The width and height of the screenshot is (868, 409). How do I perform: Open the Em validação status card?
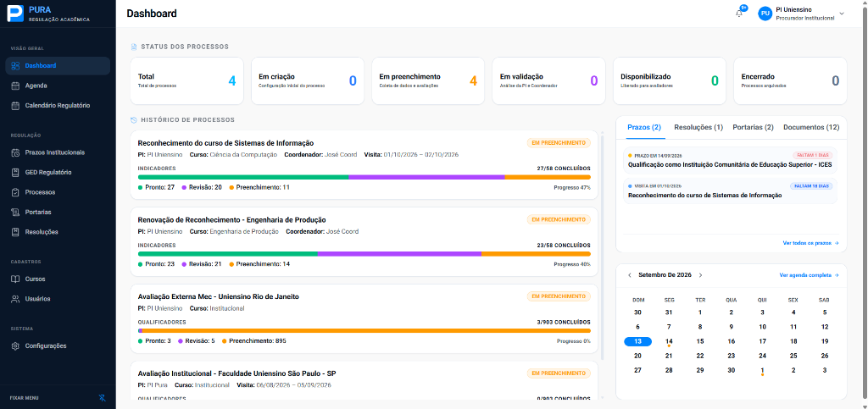549,80
